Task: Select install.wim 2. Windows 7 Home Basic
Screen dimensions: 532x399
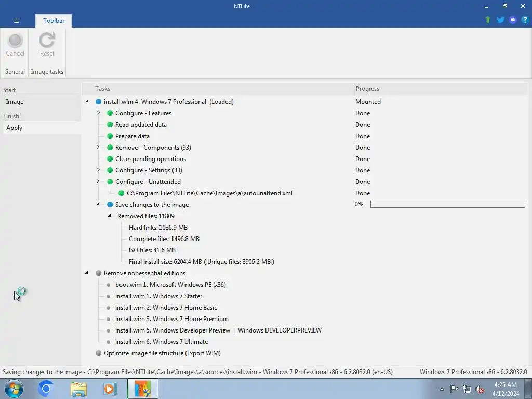Action: 166,308
